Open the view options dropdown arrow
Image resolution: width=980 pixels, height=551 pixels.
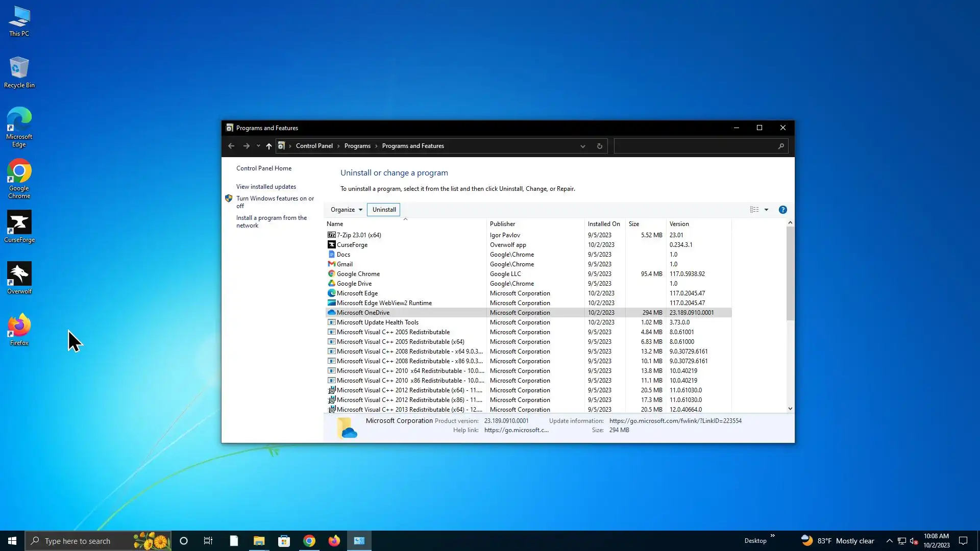click(766, 210)
